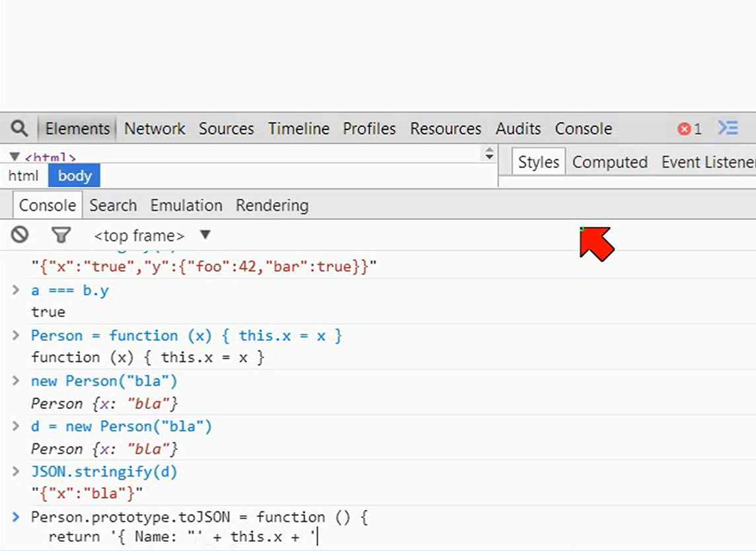
Task: Select the Computed sidebar tab
Action: [x=610, y=162]
